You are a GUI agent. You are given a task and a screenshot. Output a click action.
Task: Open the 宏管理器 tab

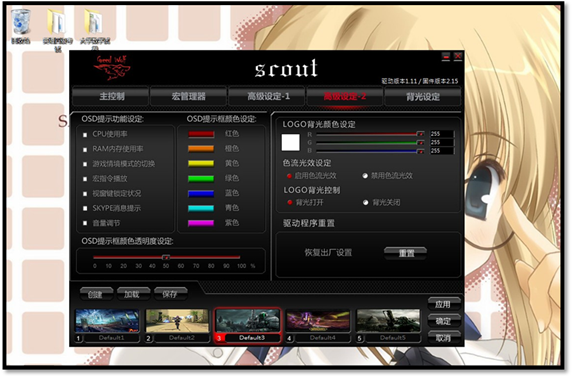pyautogui.click(x=188, y=96)
